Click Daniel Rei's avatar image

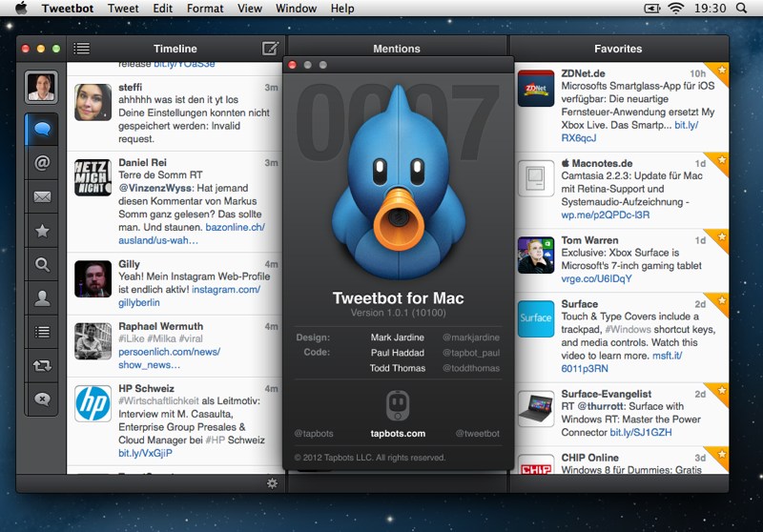click(93, 177)
